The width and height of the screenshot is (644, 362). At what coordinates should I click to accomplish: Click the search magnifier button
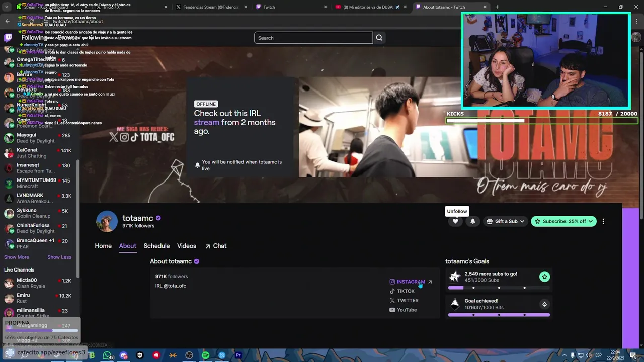coord(379,38)
